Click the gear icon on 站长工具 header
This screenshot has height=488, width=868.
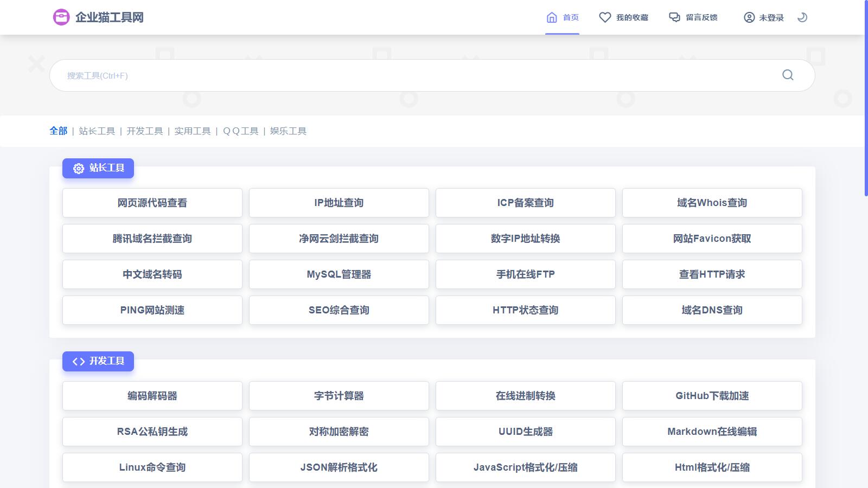[79, 169]
